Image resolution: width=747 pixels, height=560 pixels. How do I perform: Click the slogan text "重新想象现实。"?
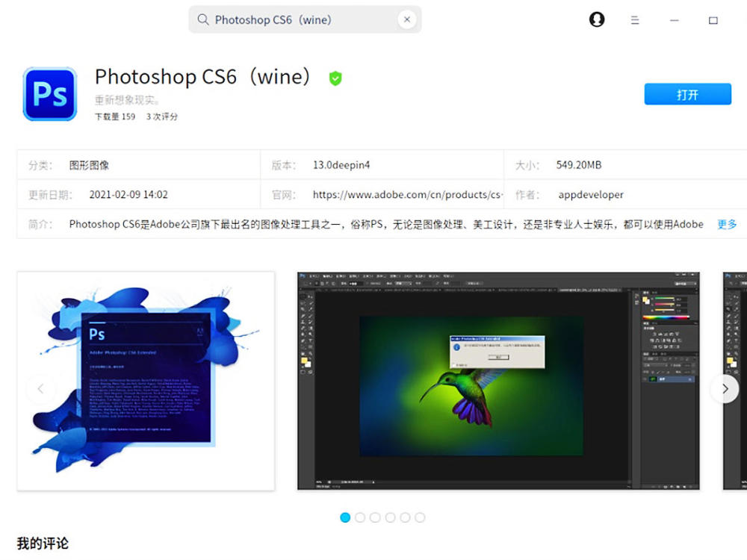[127, 100]
